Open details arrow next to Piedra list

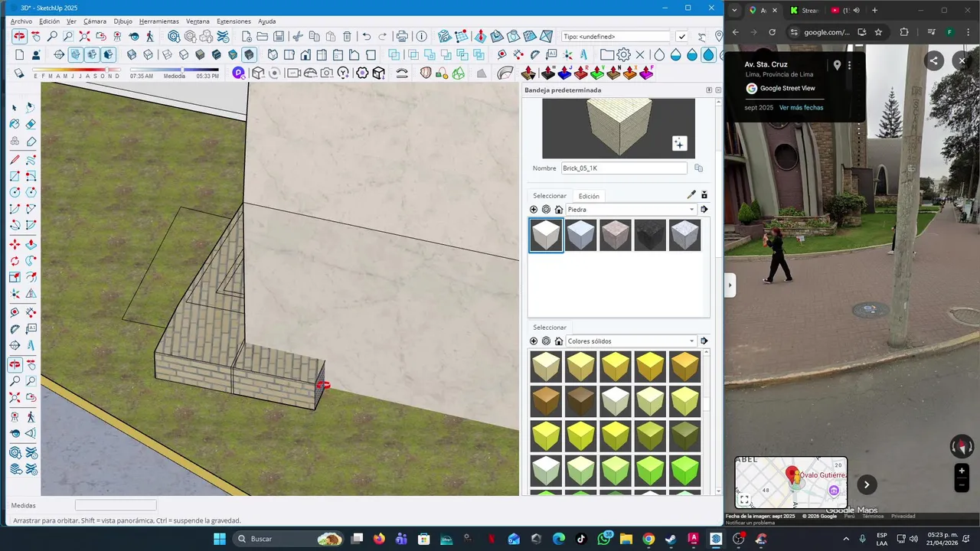click(704, 210)
